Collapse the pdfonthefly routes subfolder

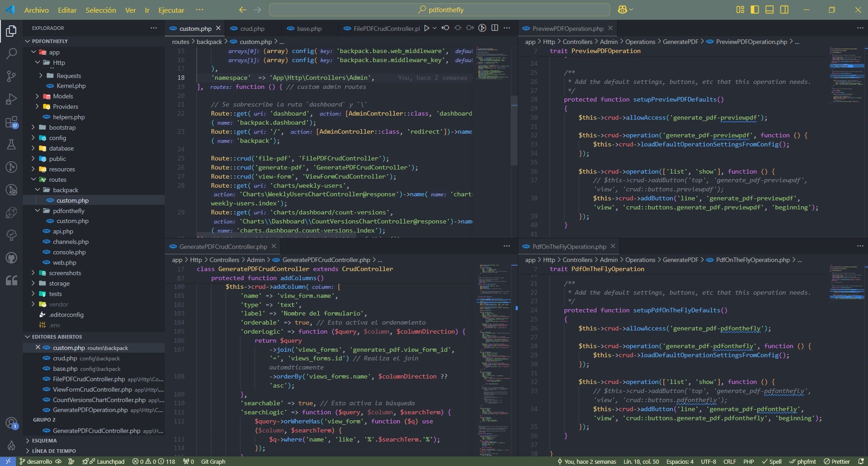click(x=69, y=211)
